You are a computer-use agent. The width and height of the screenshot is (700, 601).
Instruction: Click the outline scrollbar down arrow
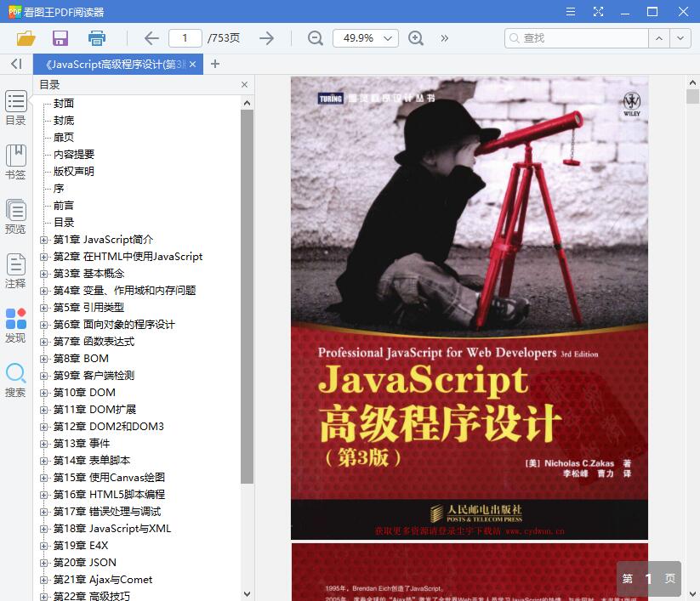pos(247,594)
